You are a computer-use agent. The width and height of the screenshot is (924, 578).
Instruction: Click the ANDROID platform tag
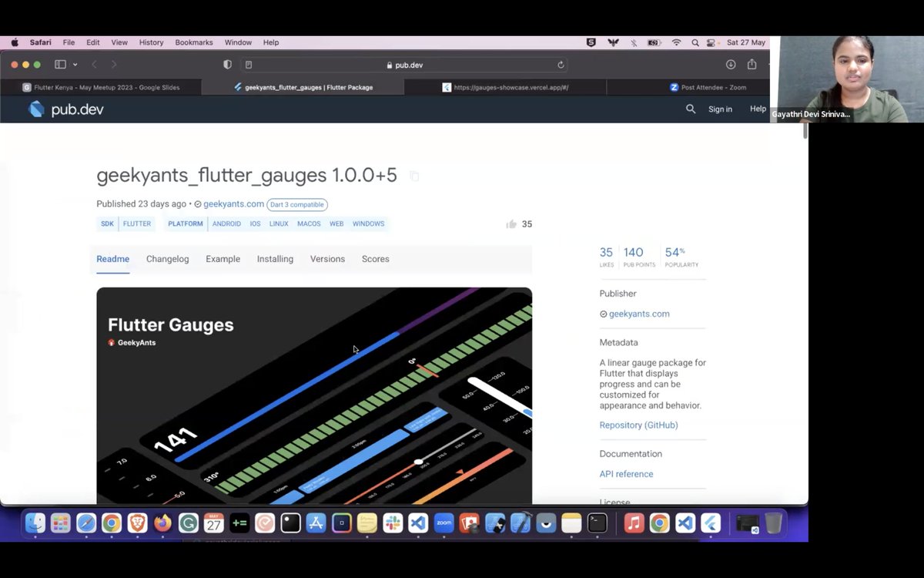click(x=226, y=224)
